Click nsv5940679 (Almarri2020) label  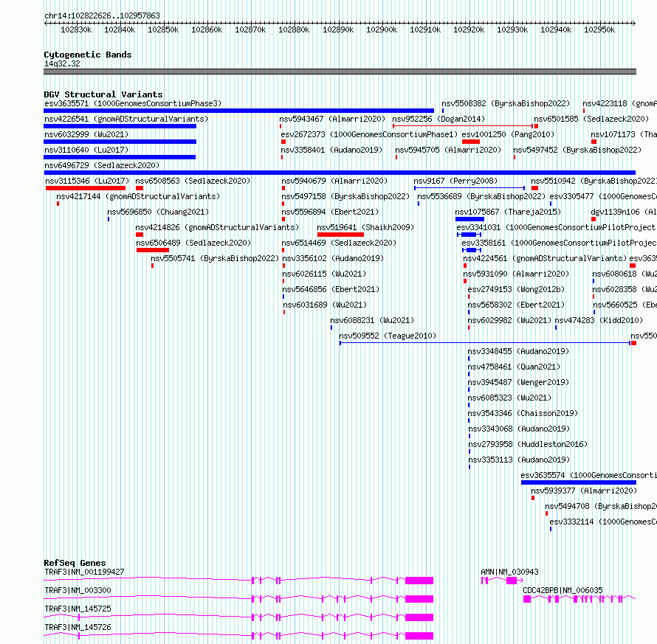[x=334, y=181]
